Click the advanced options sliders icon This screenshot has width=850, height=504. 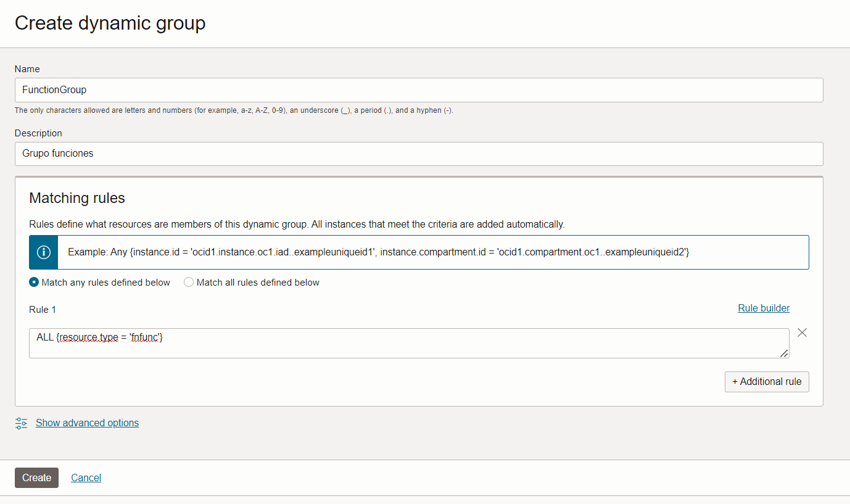click(x=22, y=423)
